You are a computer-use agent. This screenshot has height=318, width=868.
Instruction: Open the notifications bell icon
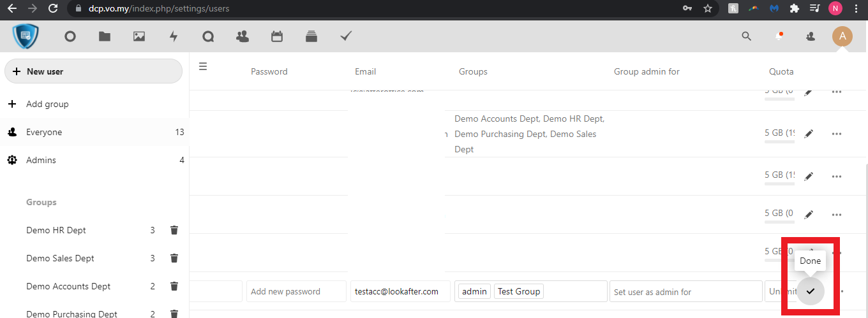pyautogui.click(x=779, y=36)
